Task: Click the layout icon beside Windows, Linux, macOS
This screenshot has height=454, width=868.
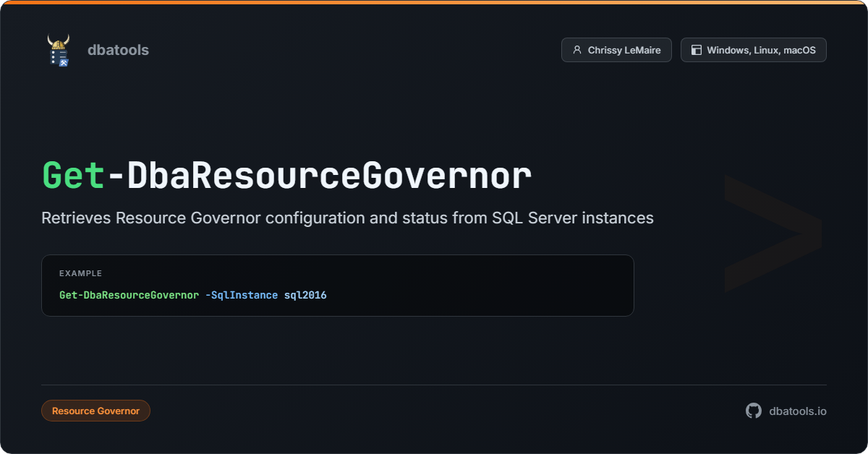Action: tap(697, 50)
